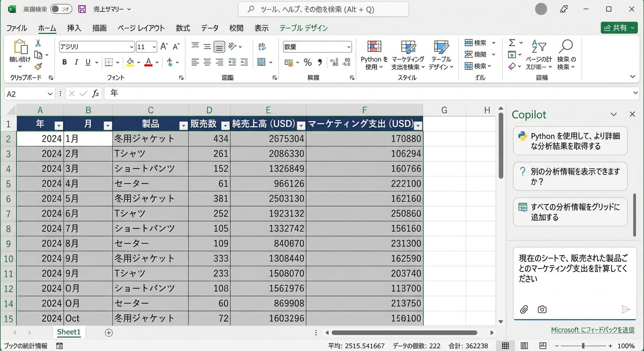Toggle bottom align button
This screenshot has height=351, width=644.
click(x=220, y=46)
